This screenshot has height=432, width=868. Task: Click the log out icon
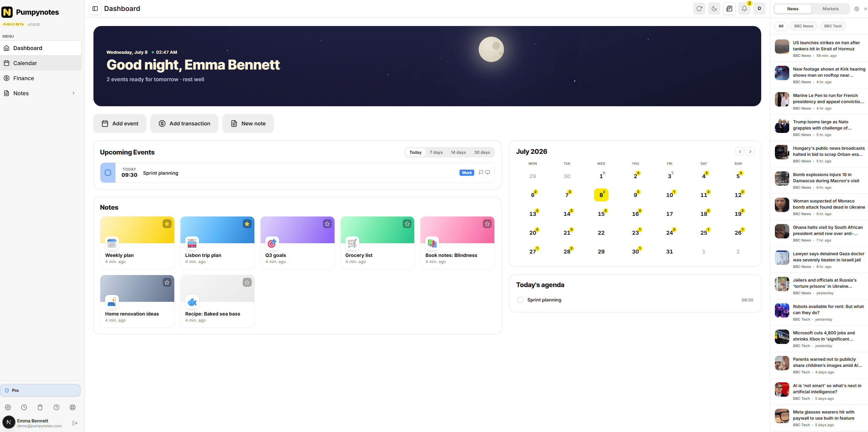[x=75, y=423]
